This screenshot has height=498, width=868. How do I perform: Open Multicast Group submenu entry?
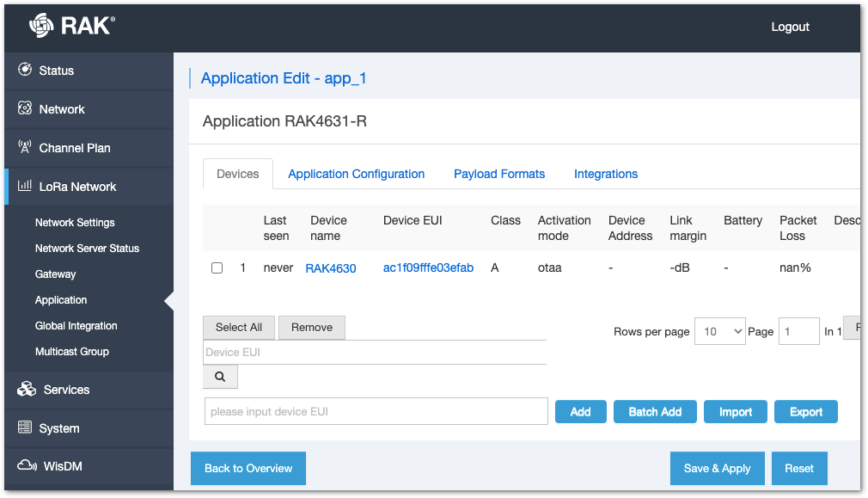(x=72, y=351)
